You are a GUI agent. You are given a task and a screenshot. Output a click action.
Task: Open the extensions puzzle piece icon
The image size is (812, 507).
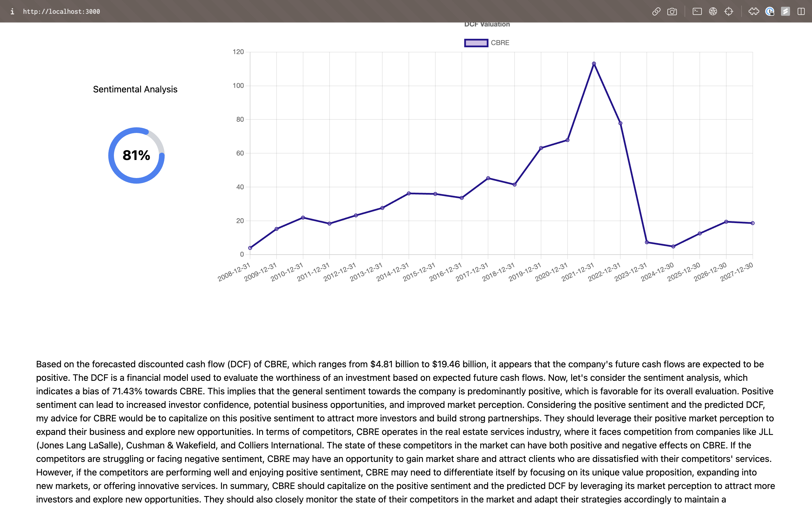tap(754, 11)
